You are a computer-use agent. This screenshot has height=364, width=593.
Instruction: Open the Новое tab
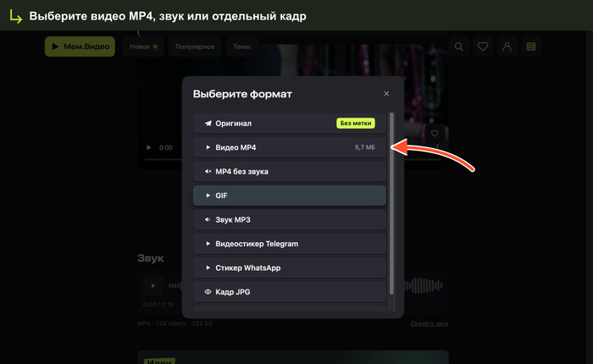point(143,47)
